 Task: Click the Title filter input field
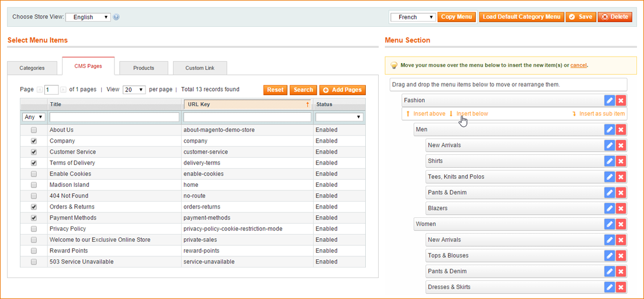pyautogui.click(x=114, y=117)
